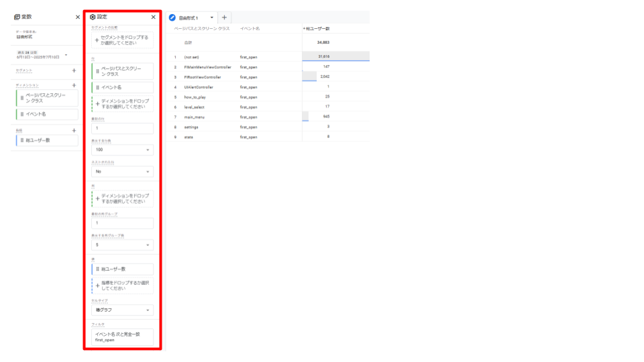
Task: Open the rows-to-show dropdown showing 100
Action: 122,149
